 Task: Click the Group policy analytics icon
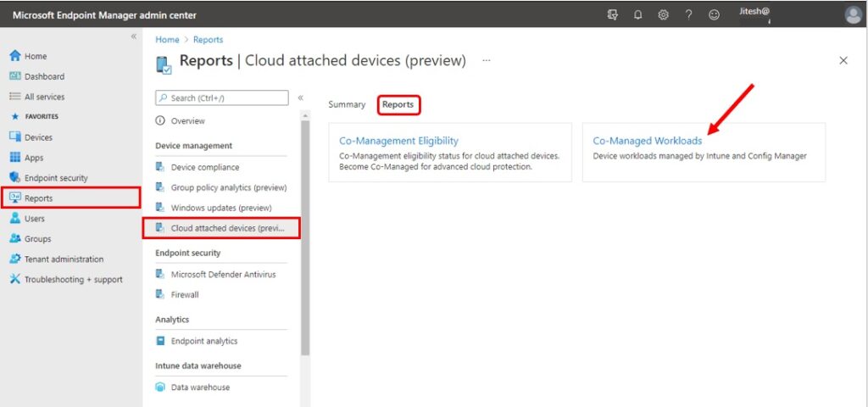point(160,187)
